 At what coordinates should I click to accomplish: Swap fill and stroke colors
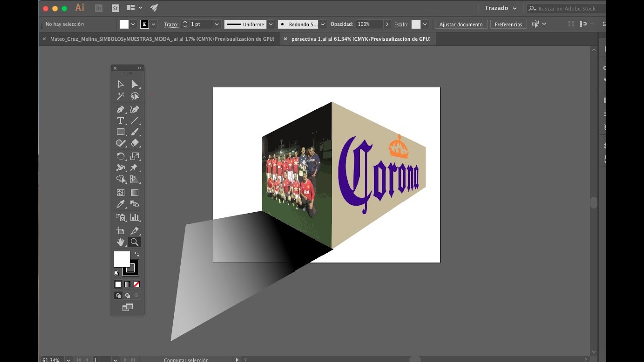click(x=137, y=255)
